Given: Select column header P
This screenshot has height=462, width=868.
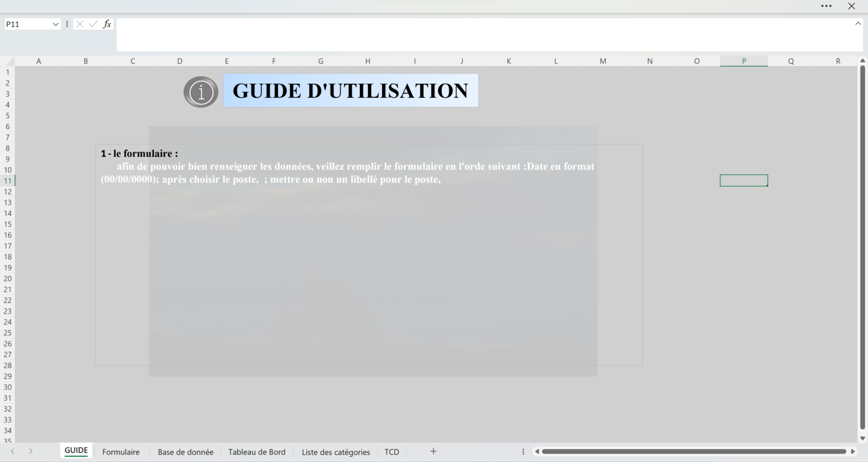Looking at the screenshot, I should [x=744, y=61].
